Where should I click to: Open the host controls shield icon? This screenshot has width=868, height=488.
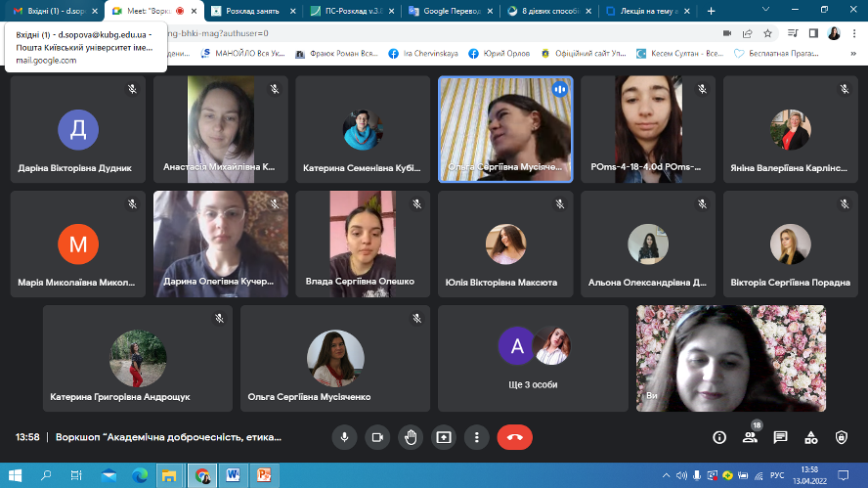[x=842, y=437]
